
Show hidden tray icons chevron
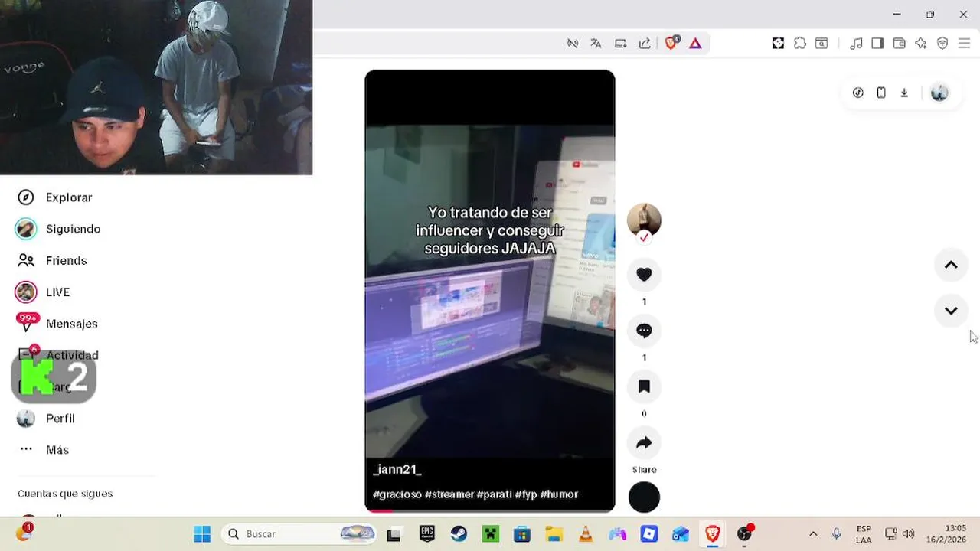click(x=813, y=534)
